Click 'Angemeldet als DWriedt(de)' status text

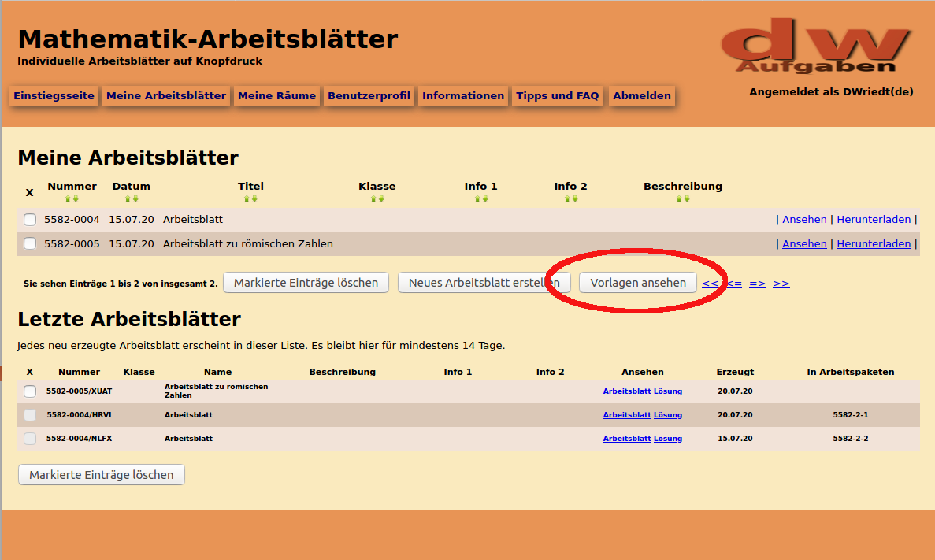831,92
